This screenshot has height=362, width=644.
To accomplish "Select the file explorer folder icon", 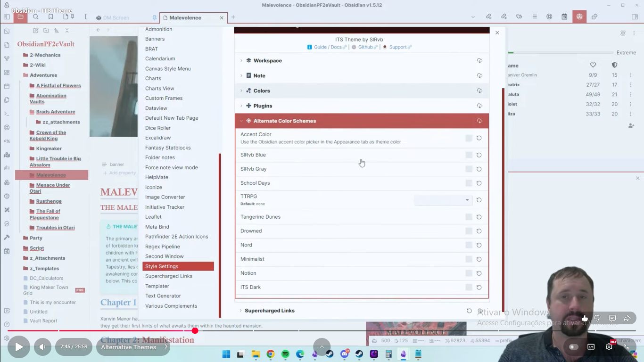I will click(20, 17).
